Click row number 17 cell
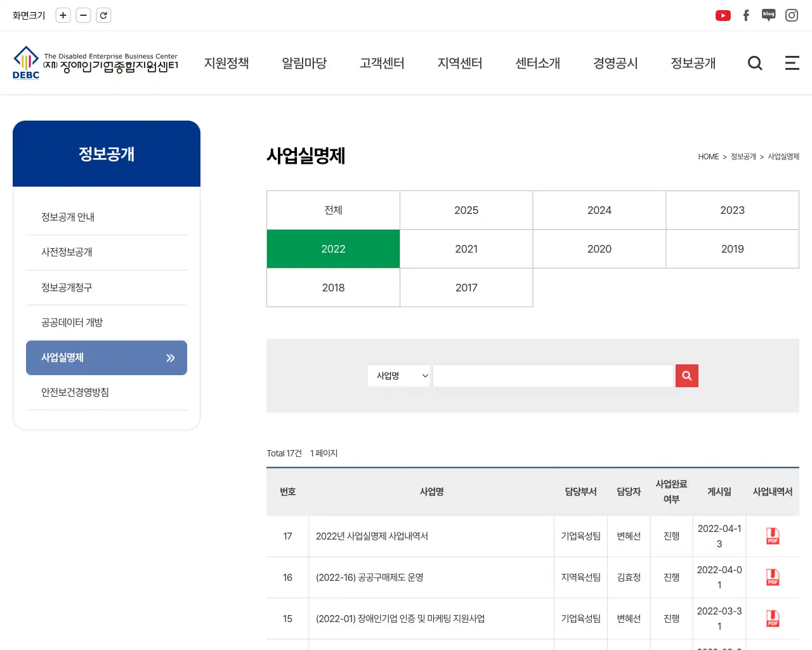812x650 pixels. 287,536
